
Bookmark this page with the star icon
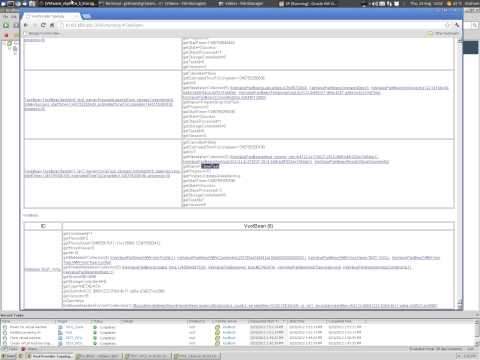447,25
